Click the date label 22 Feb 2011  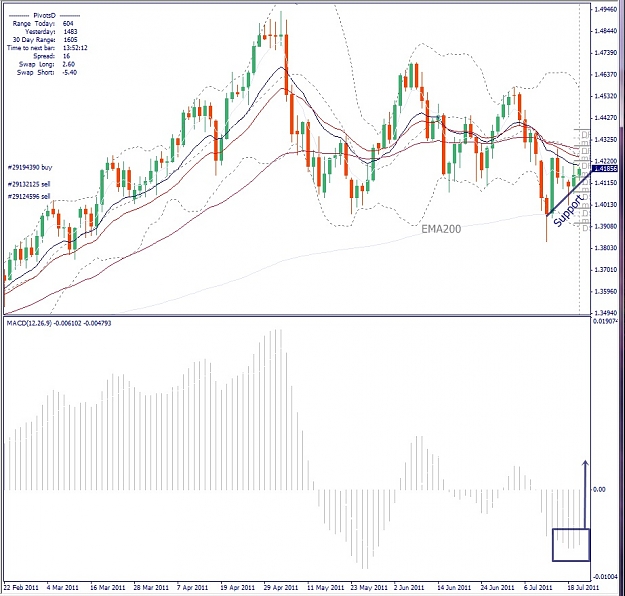pyautogui.click(x=22, y=588)
